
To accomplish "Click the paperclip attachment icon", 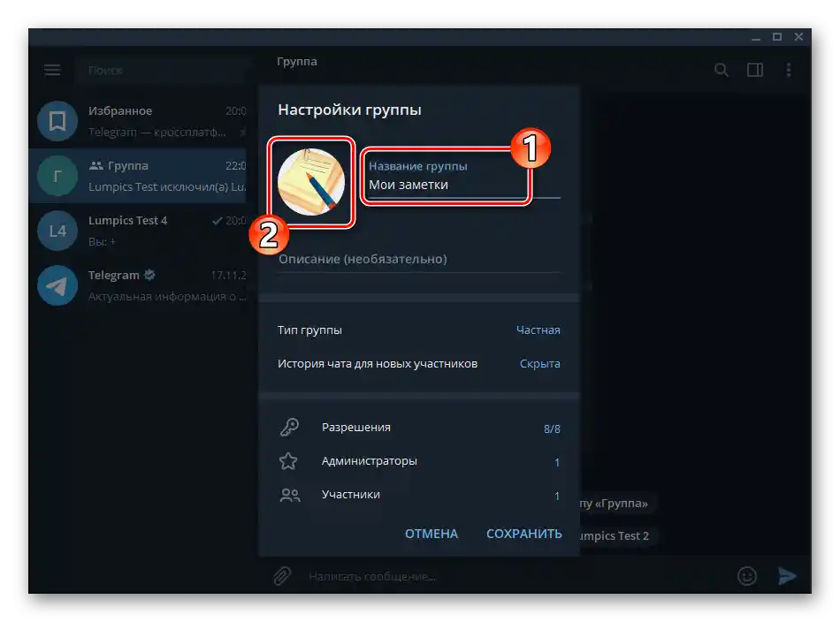I will click(x=282, y=575).
